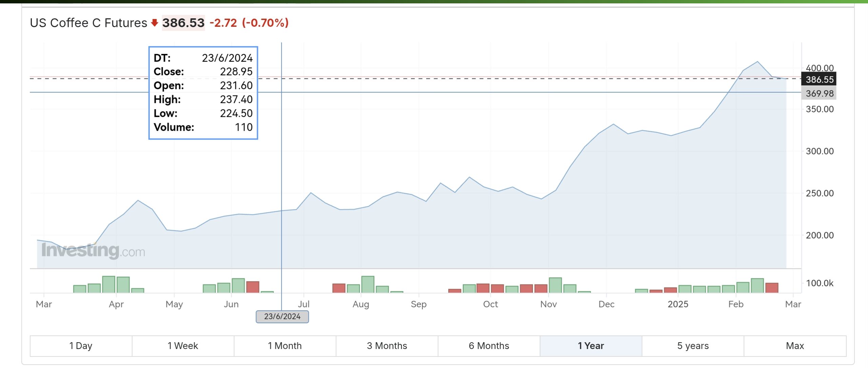Click the -0.70% change percentage
The height and width of the screenshot is (368, 868).
point(265,23)
